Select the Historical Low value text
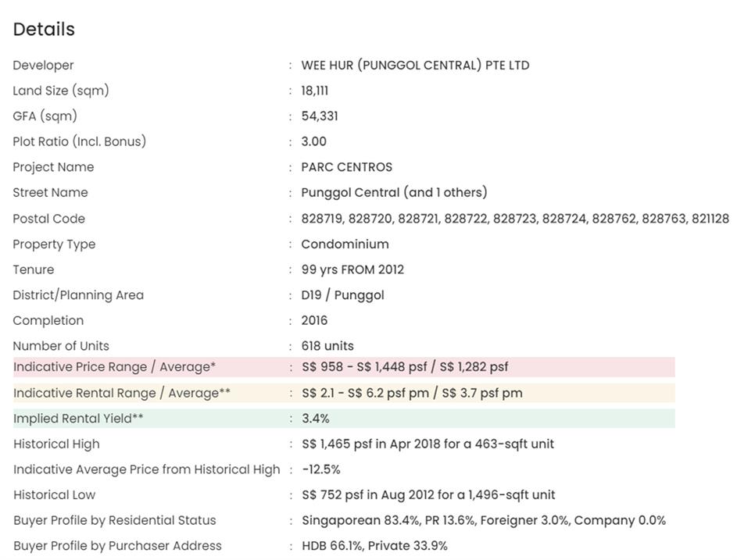This screenshot has height=560, width=737. (x=428, y=494)
